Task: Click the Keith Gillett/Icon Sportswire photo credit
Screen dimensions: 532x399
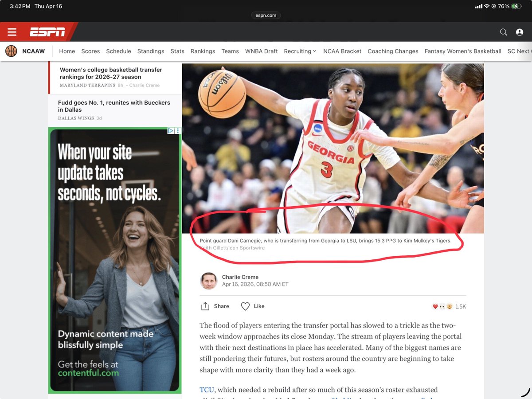Action: [x=232, y=248]
